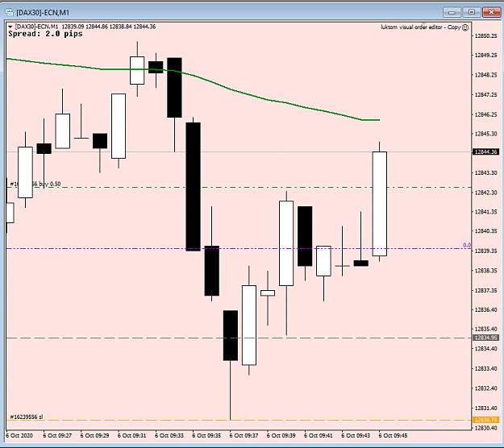Viewport: 504px width, 448px height.
Task: Open the chart dropdown triangle beside [DAX30]-ECN,M1
Action: (x=10, y=27)
